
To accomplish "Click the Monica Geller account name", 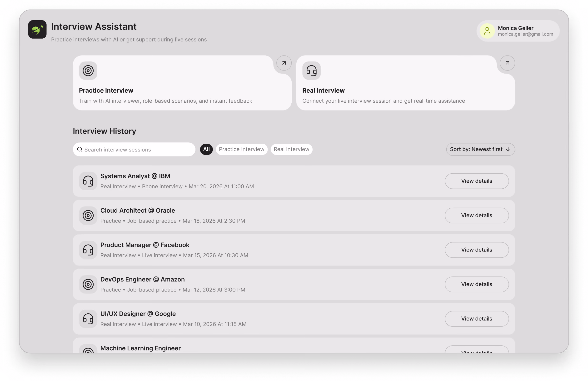I will [x=515, y=28].
